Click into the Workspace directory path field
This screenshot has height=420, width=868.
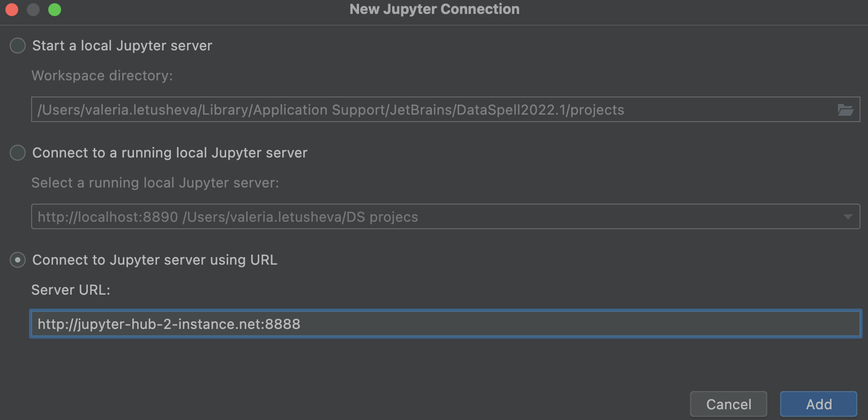(429, 110)
